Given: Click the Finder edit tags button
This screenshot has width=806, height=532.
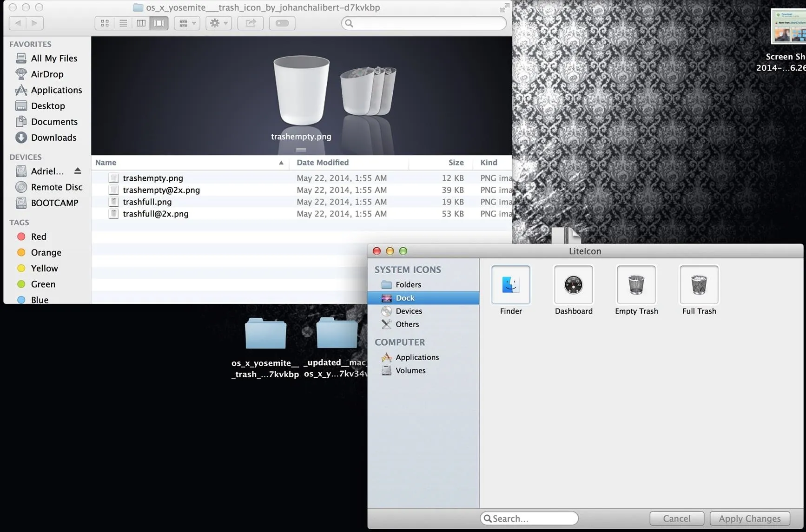Looking at the screenshot, I should 282,23.
